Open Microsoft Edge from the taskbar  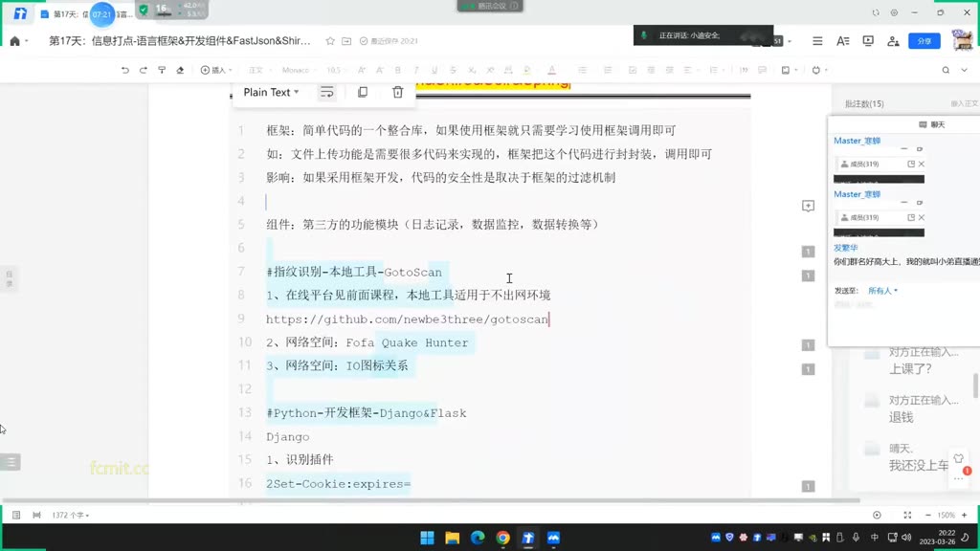pyautogui.click(x=478, y=538)
